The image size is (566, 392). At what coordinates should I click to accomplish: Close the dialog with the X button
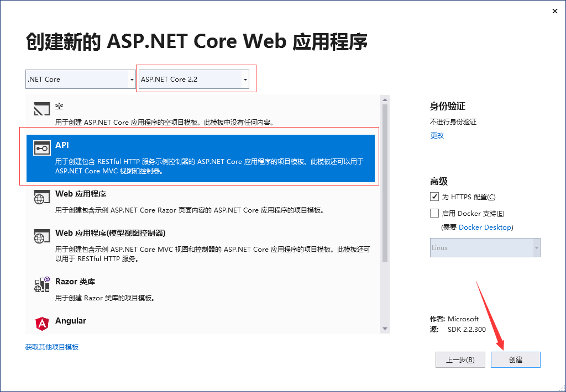coord(555,11)
